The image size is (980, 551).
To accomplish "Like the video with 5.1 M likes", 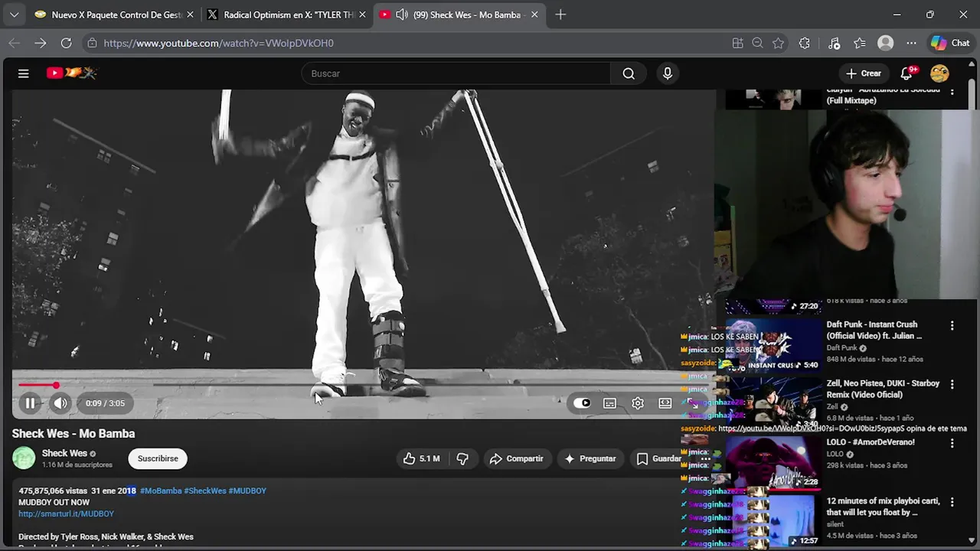I will coord(421,458).
